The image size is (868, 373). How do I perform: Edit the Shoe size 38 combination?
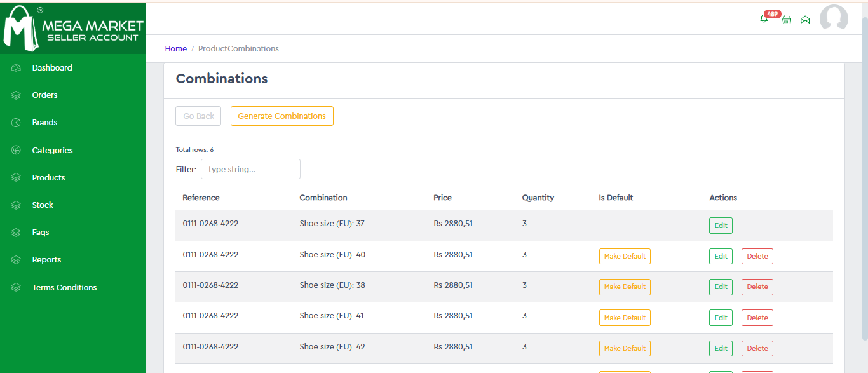pos(721,287)
